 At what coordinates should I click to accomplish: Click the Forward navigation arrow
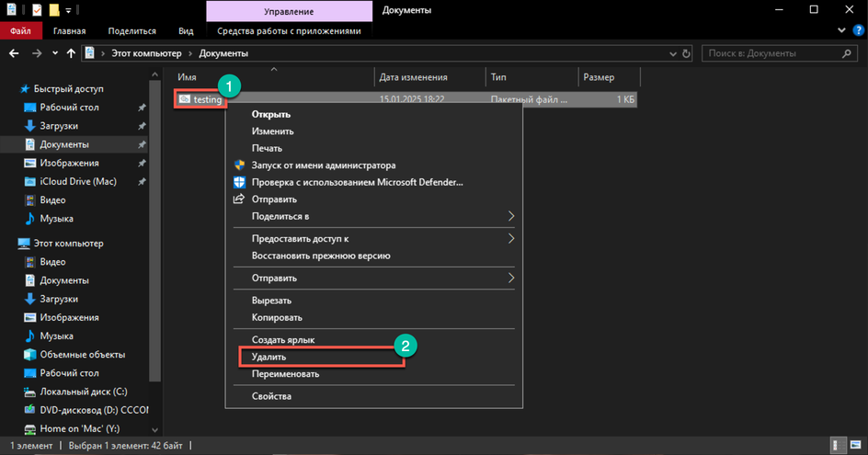coord(37,53)
